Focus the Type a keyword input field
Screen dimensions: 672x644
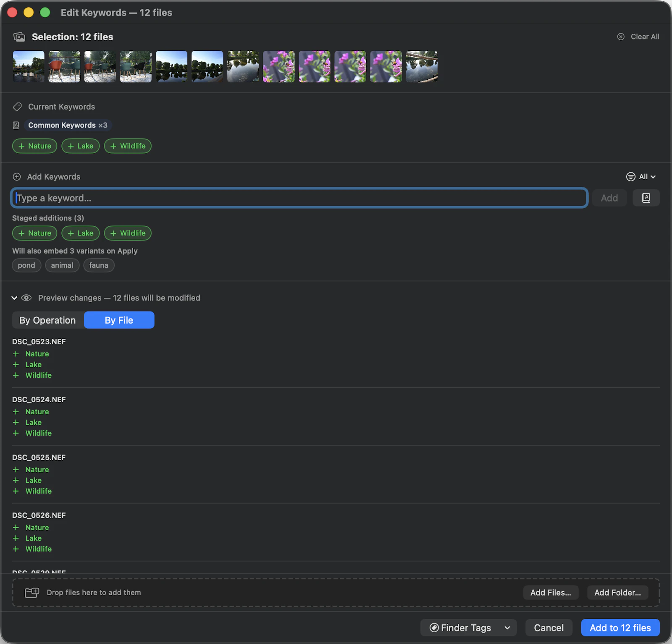tap(299, 198)
